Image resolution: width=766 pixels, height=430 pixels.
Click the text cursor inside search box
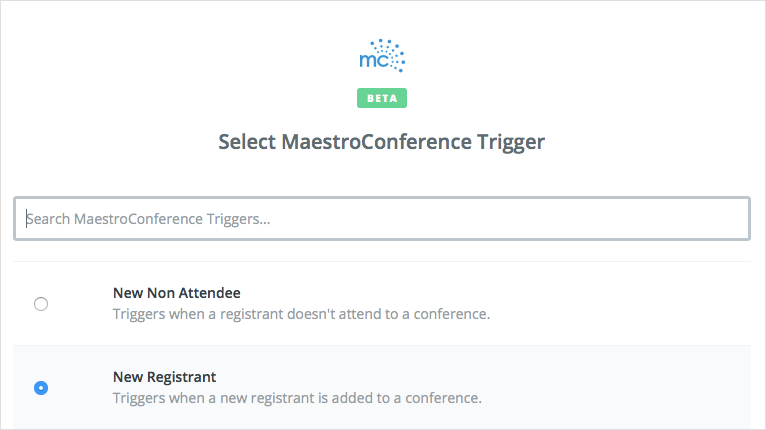coord(26,219)
